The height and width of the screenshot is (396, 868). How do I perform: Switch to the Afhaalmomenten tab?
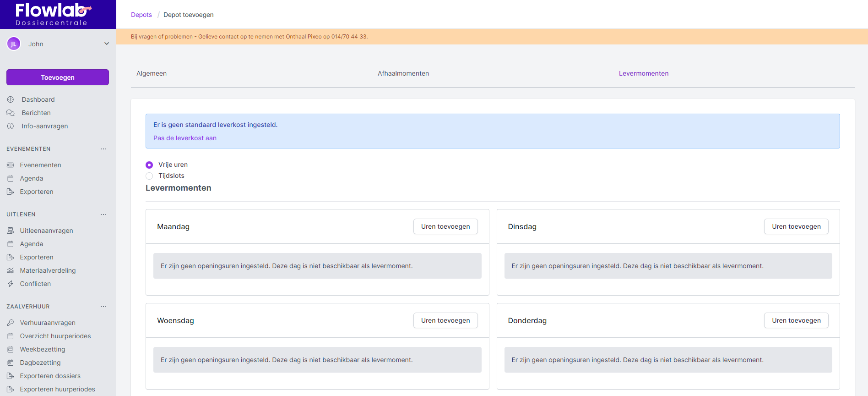point(403,73)
